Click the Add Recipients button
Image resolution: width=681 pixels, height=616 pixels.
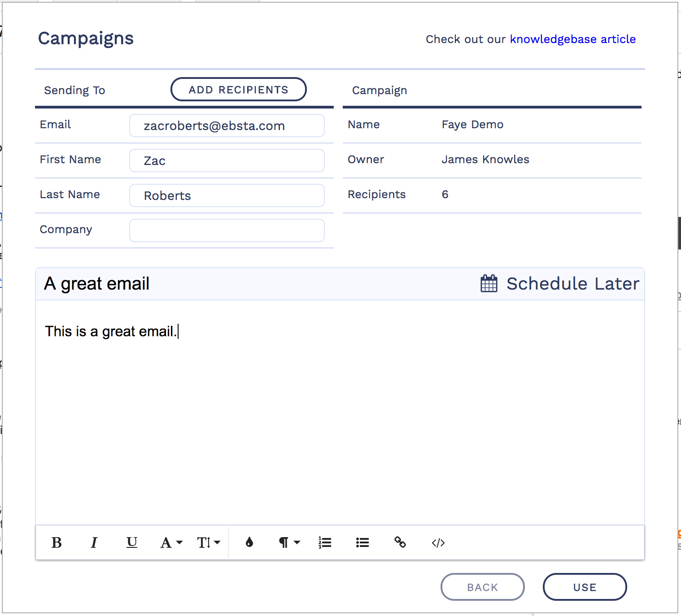coord(238,90)
